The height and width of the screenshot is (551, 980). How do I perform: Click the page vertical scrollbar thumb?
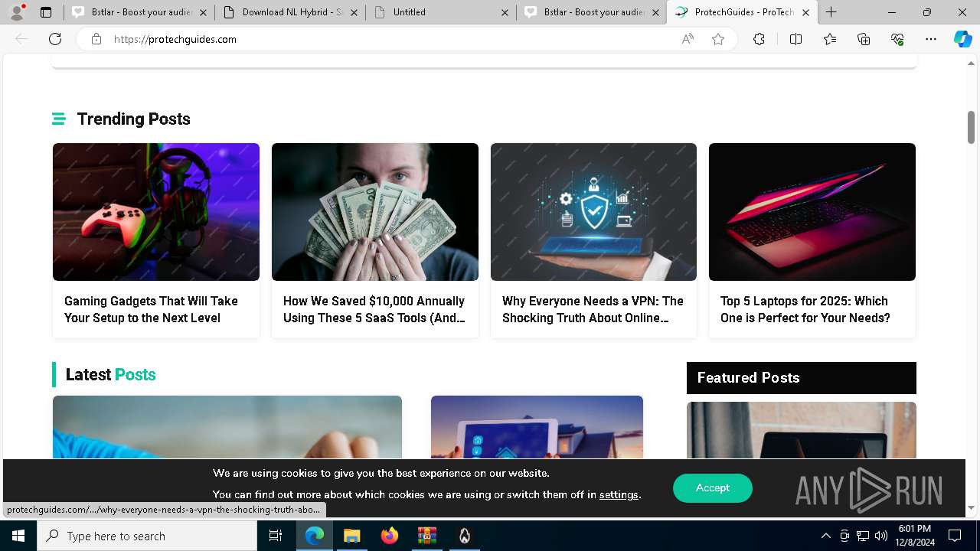point(971,127)
